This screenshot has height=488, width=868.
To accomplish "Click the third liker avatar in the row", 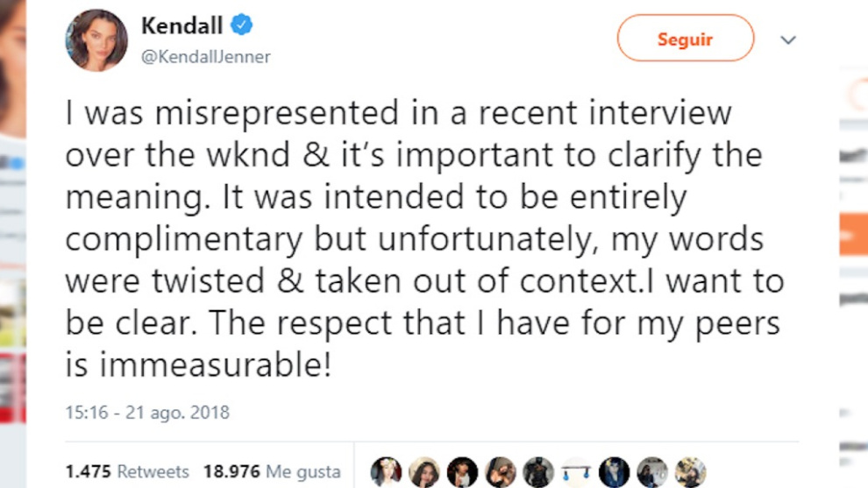I will [463, 472].
